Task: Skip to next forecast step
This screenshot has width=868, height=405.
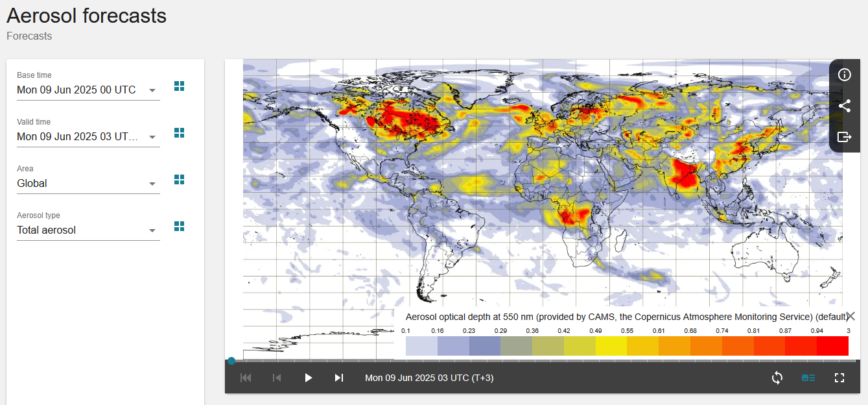Action: point(339,378)
